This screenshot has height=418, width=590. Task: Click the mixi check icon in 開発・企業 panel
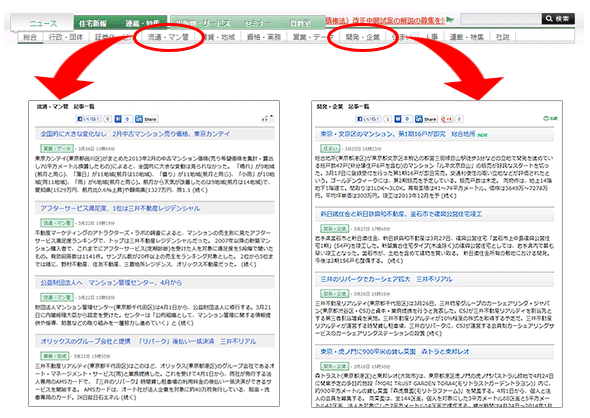coord(398,119)
